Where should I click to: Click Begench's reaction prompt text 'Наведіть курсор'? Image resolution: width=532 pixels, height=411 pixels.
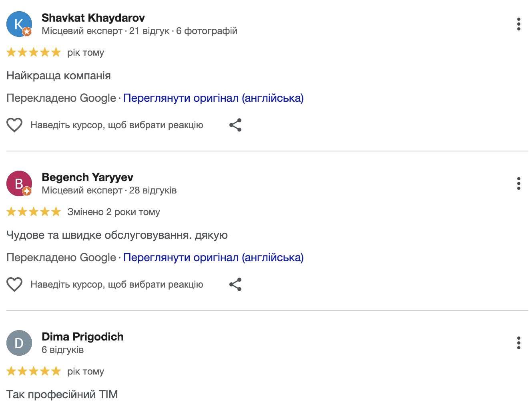(x=116, y=284)
